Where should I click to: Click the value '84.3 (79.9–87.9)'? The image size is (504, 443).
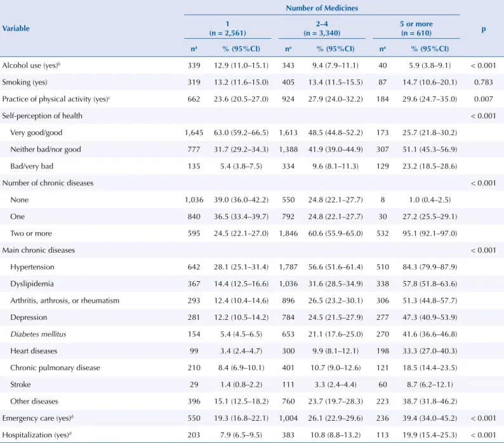point(430,267)
